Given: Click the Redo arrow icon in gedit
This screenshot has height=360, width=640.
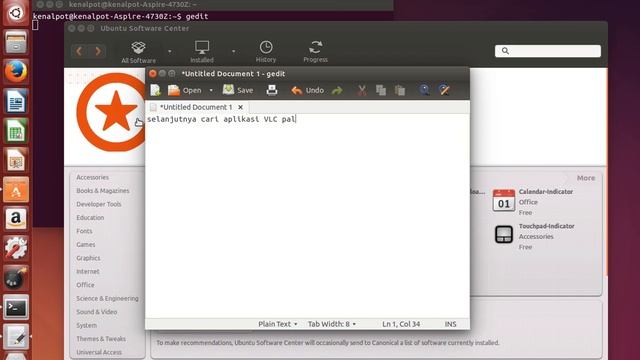Looking at the screenshot, I should point(337,90).
